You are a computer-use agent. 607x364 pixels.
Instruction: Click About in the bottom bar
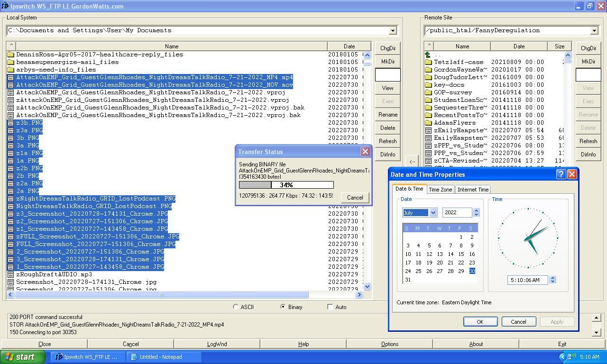(476, 344)
